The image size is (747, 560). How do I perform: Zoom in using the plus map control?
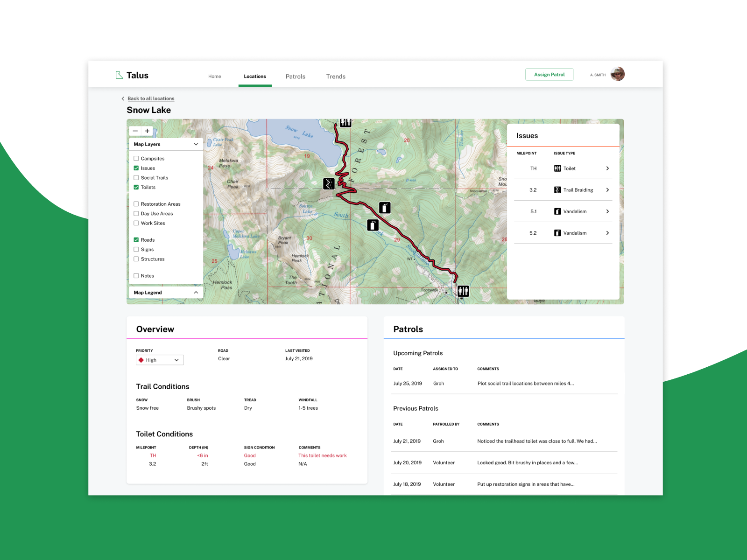(147, 131)
